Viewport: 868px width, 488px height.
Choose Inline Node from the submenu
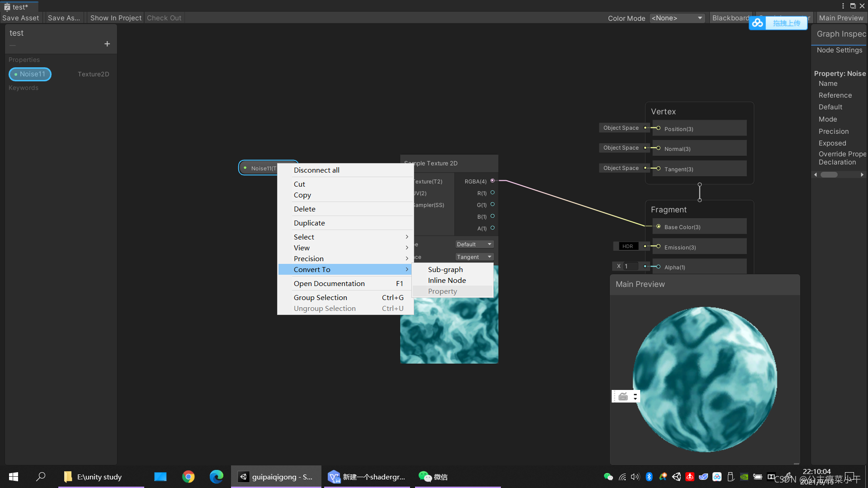coord(447,280)
